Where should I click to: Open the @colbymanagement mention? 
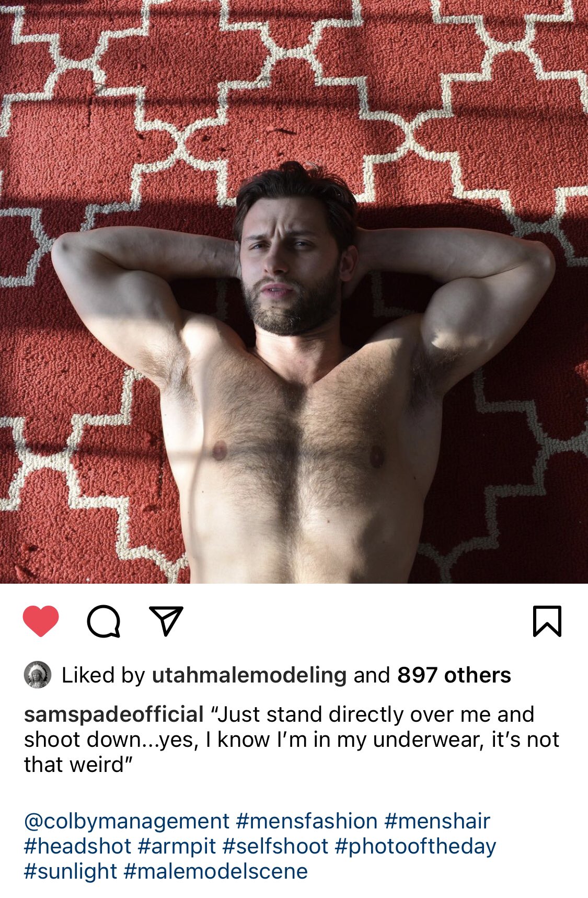(x=126, y=822)
